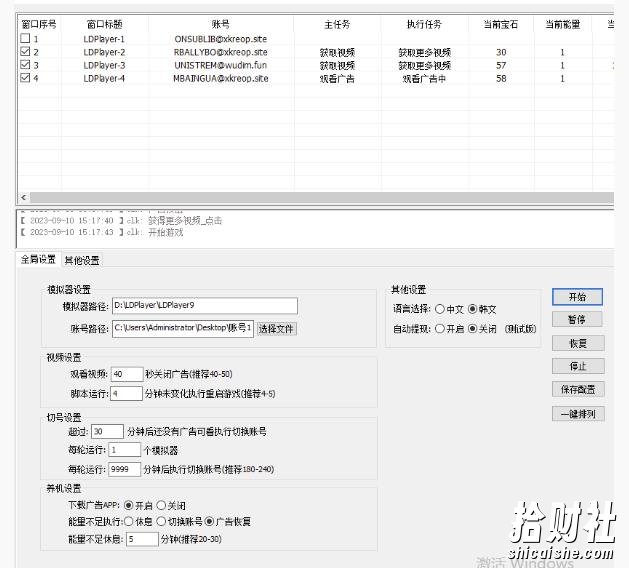Edit the 脚本运行 minutes field

point(126,393)
